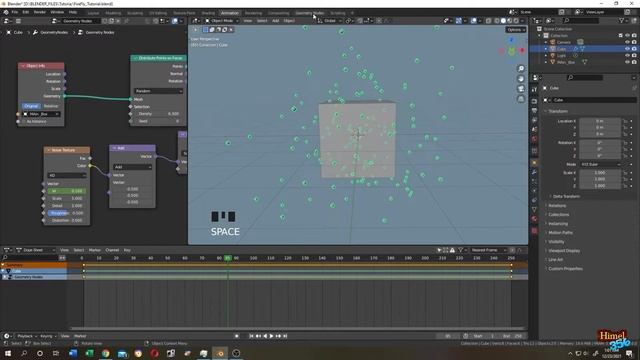The image size is (640, 360).
Task: Expand Motion Paths panel
Action: tap(560, 233)
